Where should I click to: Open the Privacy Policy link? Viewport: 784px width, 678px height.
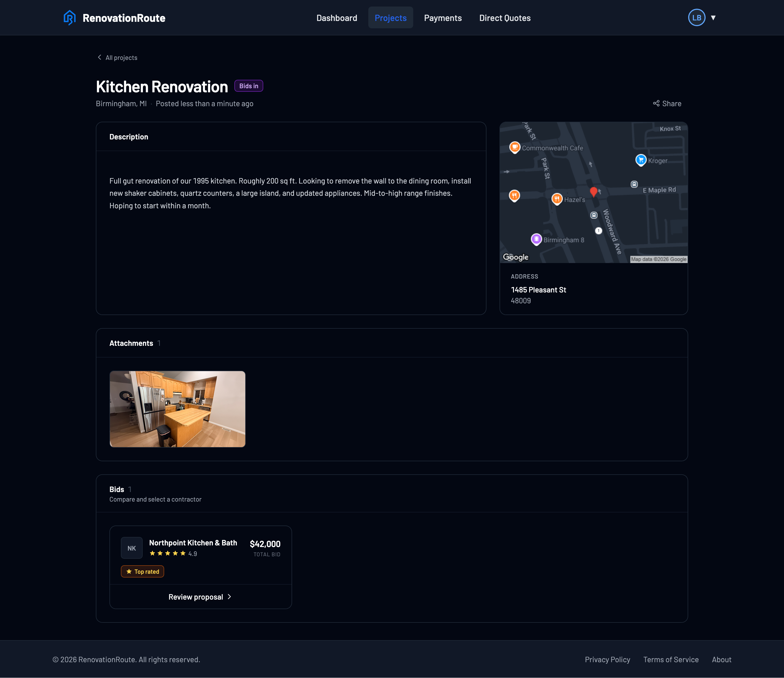[607, 659]
